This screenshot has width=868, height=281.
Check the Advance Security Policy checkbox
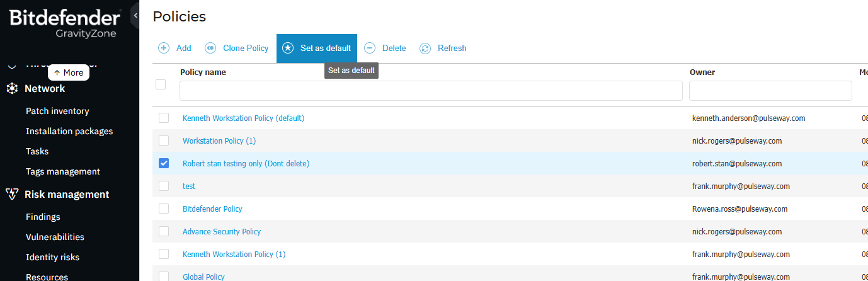(x=164, y=231)
